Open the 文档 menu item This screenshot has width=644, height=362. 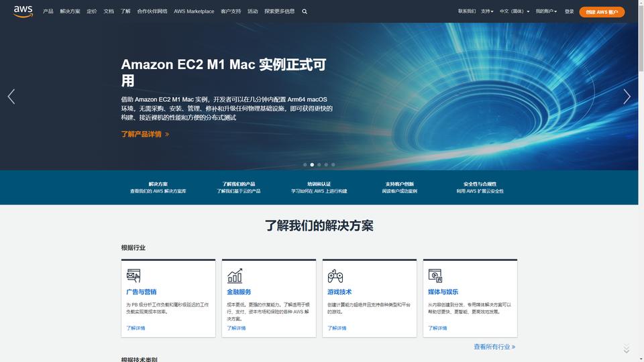coord(109,11)
